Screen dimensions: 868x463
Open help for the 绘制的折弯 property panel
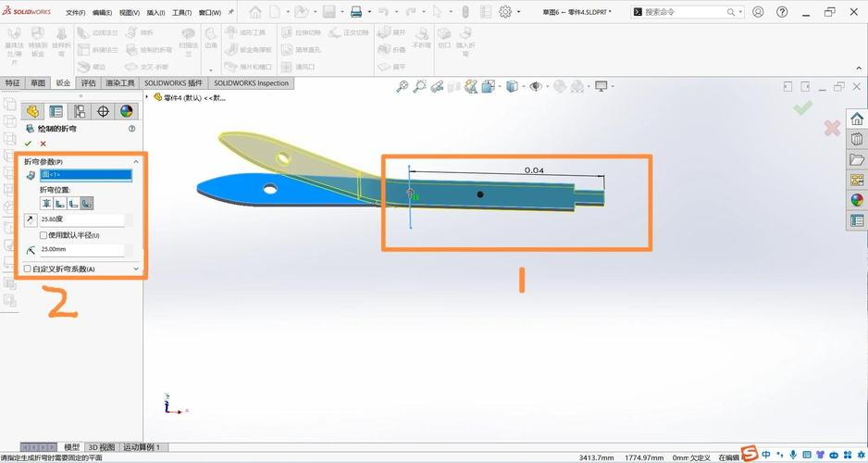pos(131,129)
